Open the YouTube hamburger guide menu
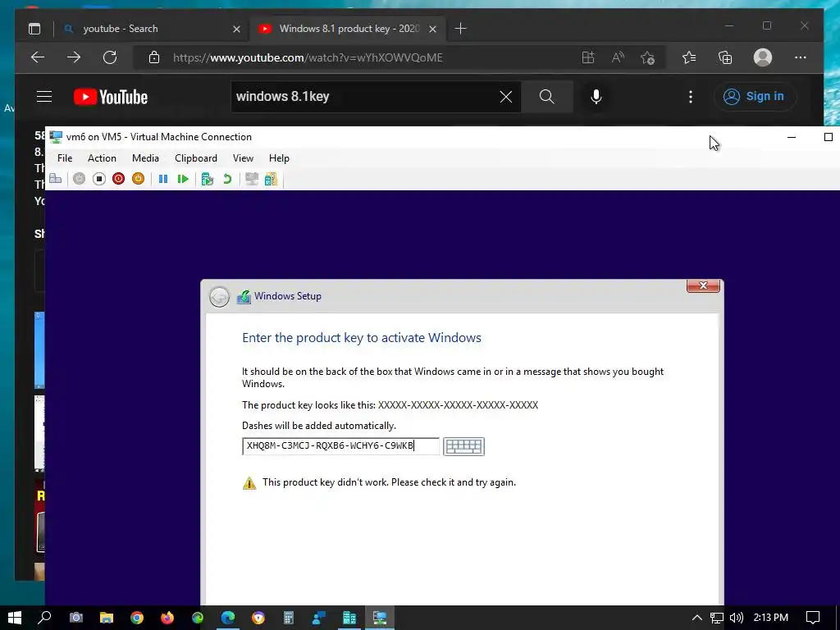The image size is (840, 630). 44,97
